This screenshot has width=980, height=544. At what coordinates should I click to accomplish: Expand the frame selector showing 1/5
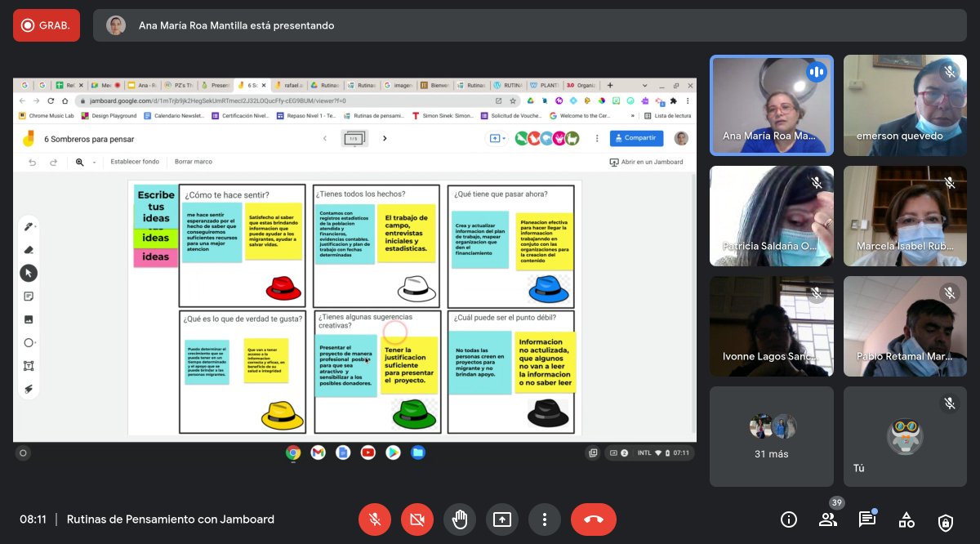pyautogui.click(x=353, y=139)
